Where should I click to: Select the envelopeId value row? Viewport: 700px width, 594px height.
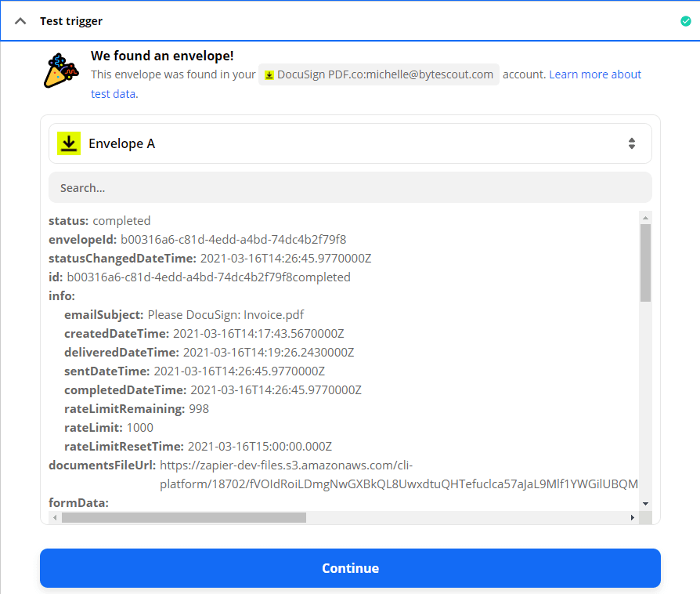pos(233,240)
